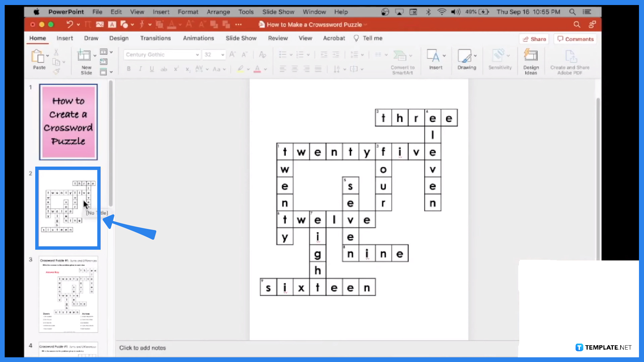The width and height of the screenshot is (644, 362).
Task: Select the Transitions tab in ribbon
Action: click(x=155, y=38)
